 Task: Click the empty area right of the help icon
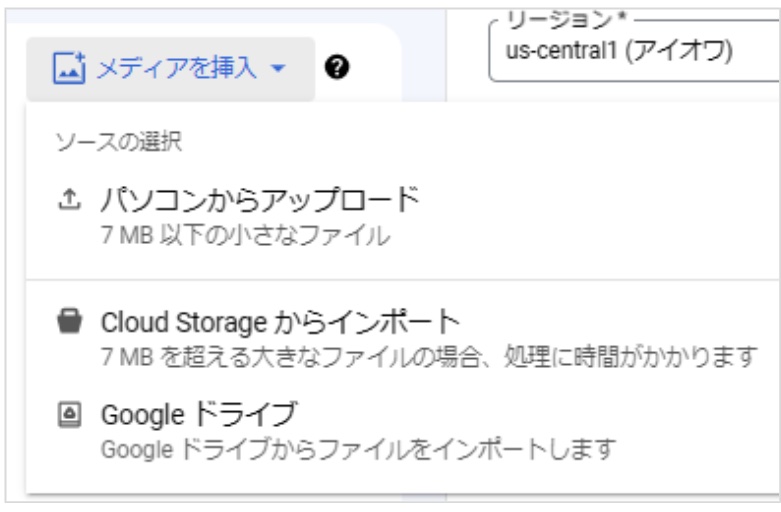378,68
